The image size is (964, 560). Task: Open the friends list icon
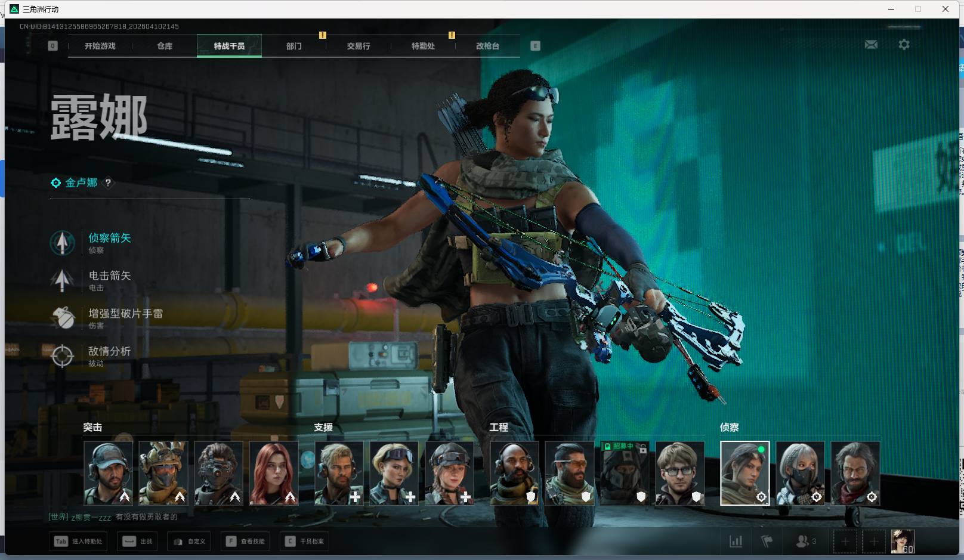pos(803,542)
